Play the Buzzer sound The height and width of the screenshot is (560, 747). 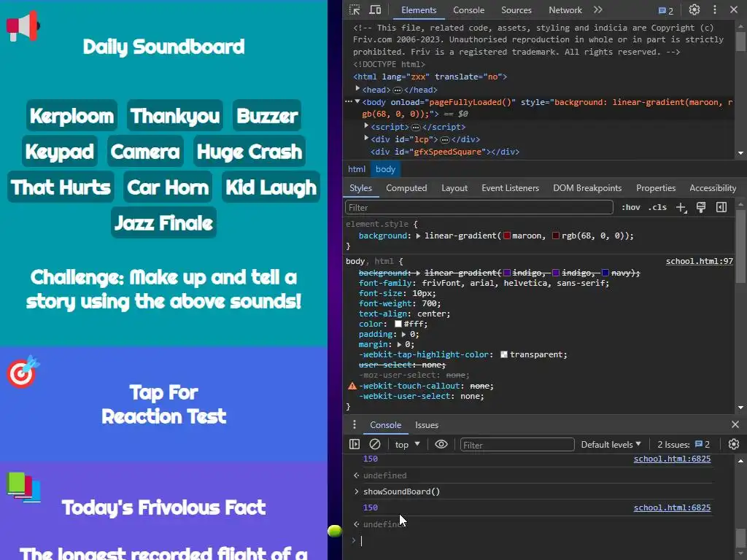(267, 116)
